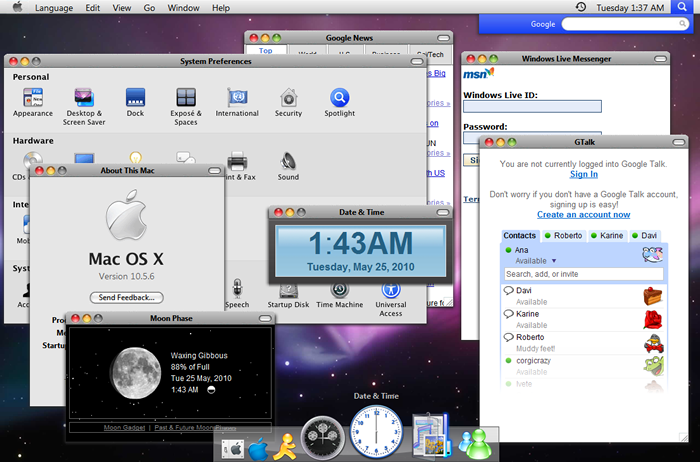Select contact Roberto in GTalk list
Image resolution: width=700 pixels, height=462 pixels.
coord(583,343)
